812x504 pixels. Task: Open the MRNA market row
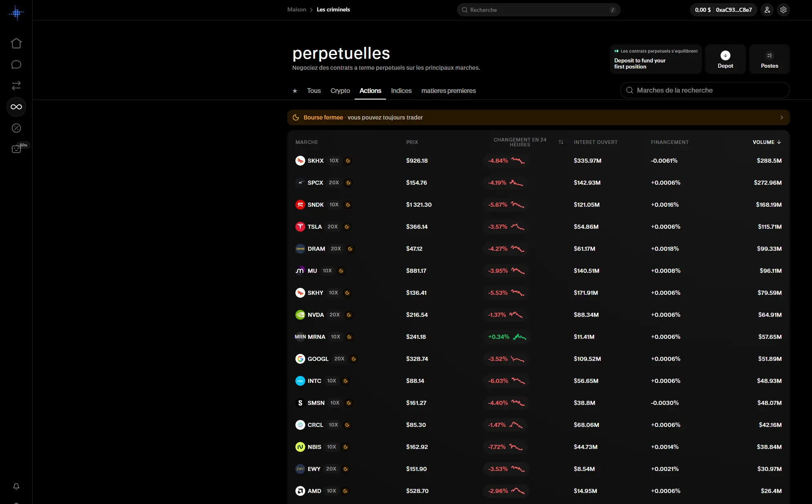tap(539, 337)
